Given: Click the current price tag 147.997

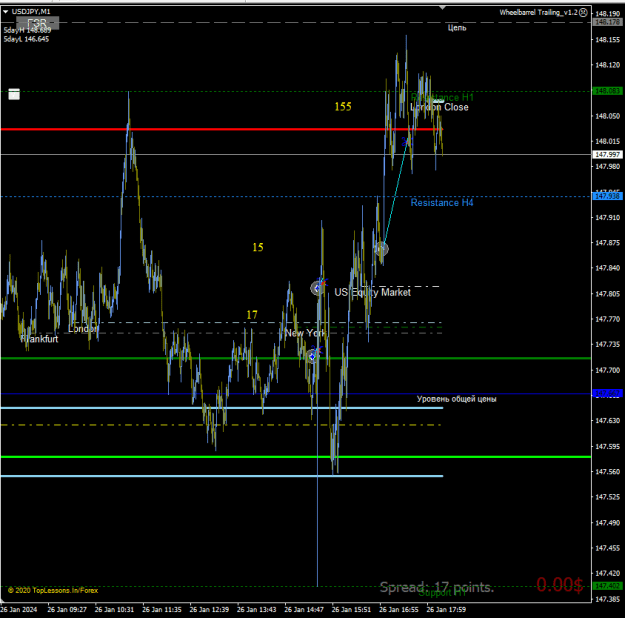Looking at the screenshot, I should click(607, 154).
